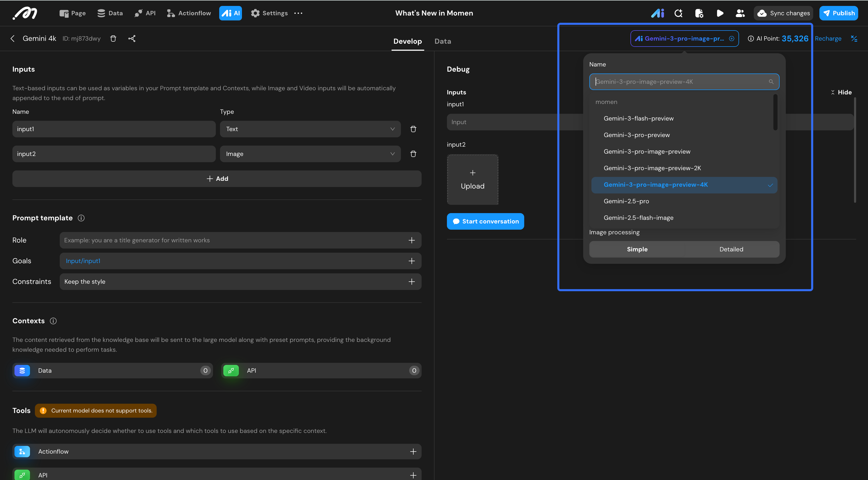This screenshot has width=868, height=480.
Task: Switch to the Data tab beside Develop
Action: click(x=443, y=41)
